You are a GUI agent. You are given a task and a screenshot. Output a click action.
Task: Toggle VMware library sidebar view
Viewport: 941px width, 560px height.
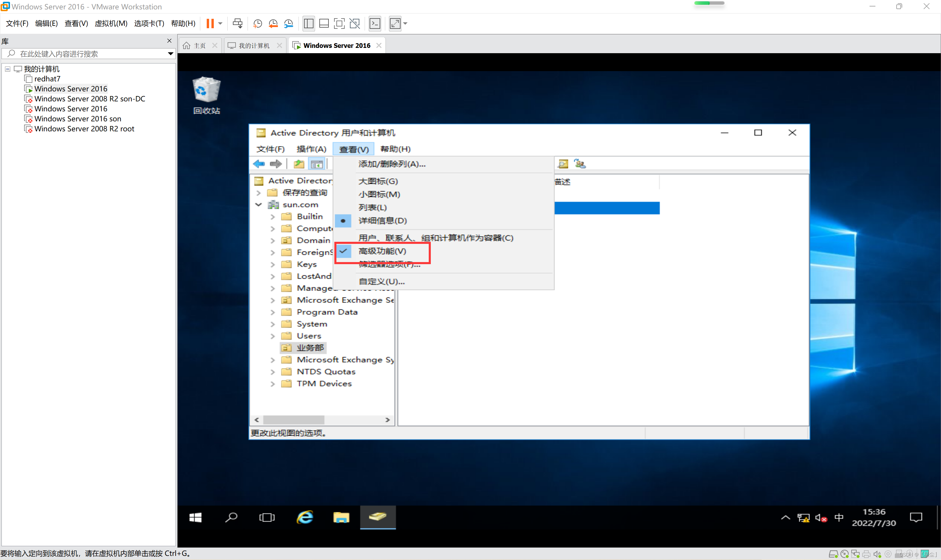[308, 24]
